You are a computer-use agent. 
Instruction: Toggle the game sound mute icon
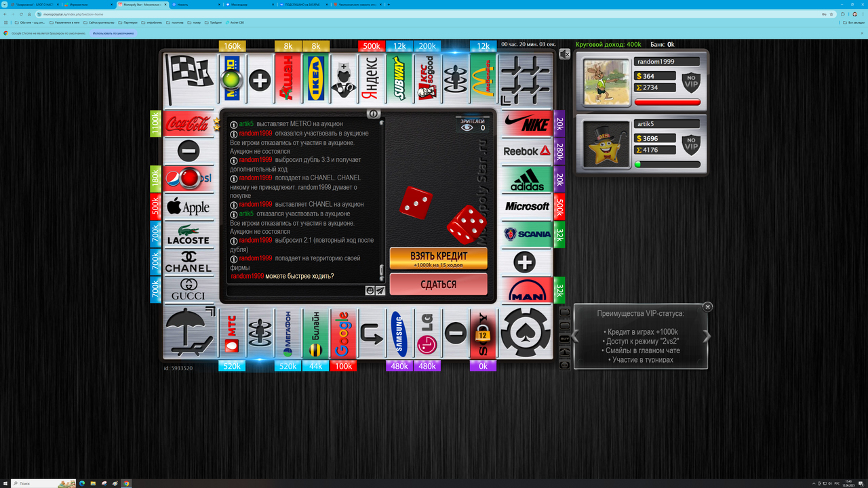click(x=564, y=54)
